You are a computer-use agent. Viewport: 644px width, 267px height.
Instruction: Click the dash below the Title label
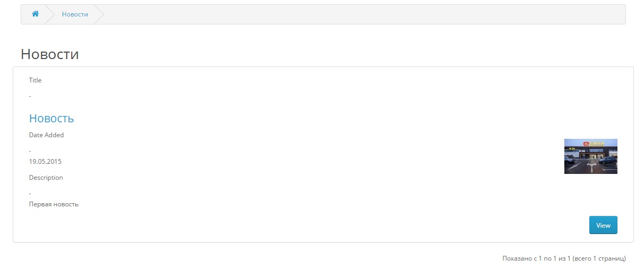[x=30, y=96]
